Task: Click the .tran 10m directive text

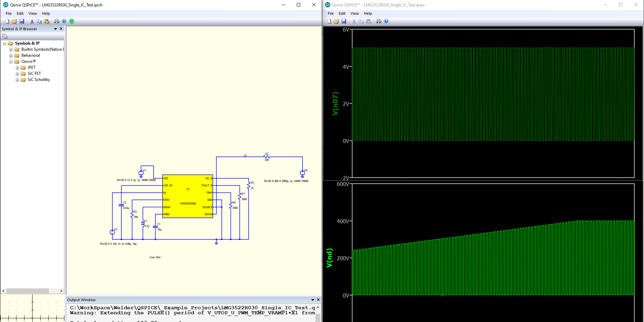Action: coord(155,257)
